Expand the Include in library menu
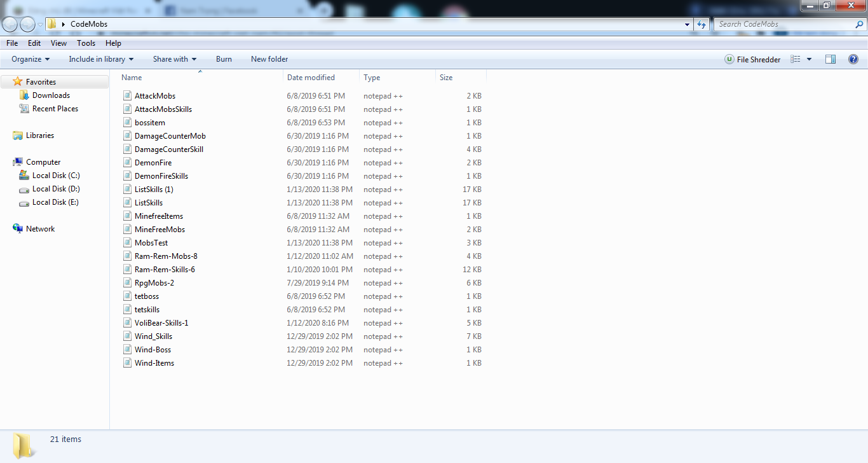 click(x=102, y=59)
